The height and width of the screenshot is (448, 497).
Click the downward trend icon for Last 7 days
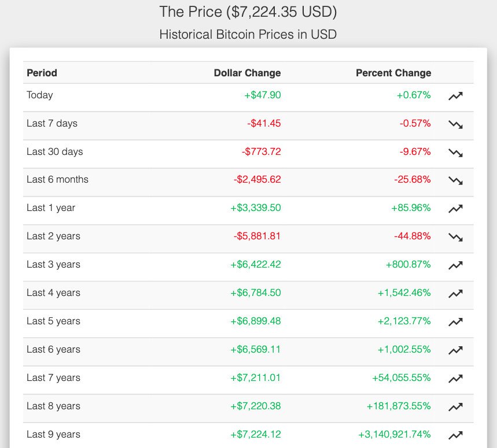pos(455,124)
